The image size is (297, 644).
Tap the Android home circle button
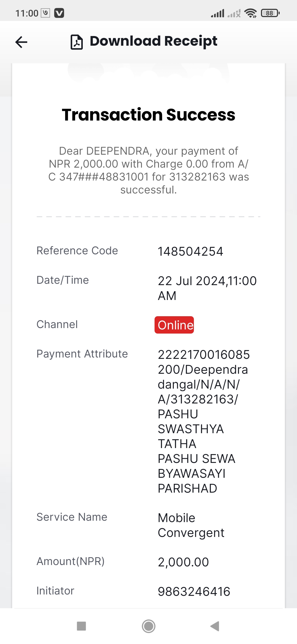click(148, 626)
